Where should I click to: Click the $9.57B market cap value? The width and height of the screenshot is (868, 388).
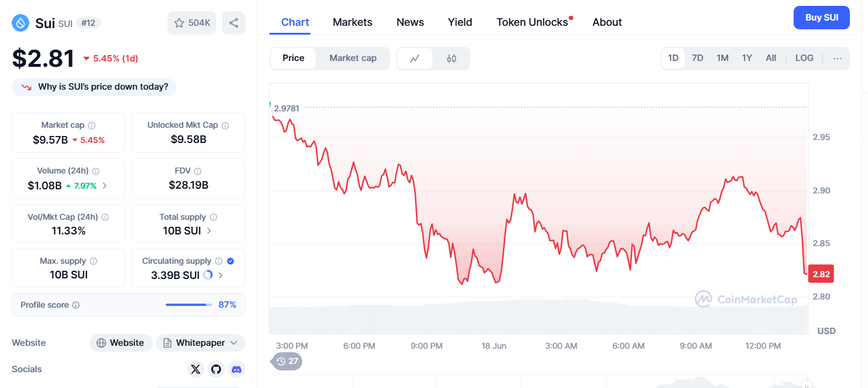point(50,140)
